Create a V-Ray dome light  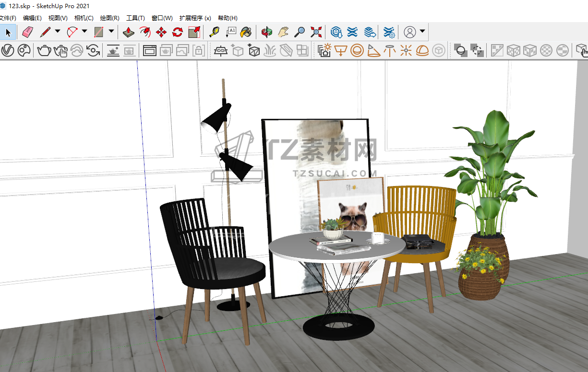[x=422, y=50]
